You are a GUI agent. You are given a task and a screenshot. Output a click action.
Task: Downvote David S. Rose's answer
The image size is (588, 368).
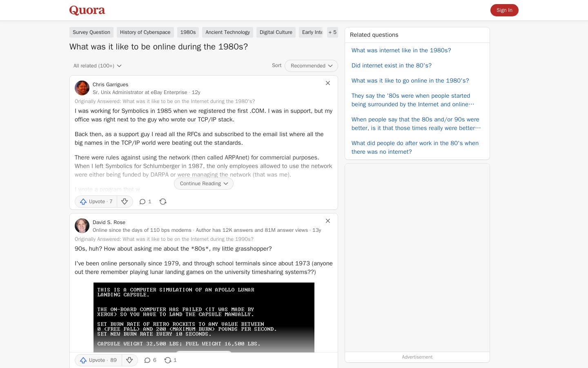point(130,360)
